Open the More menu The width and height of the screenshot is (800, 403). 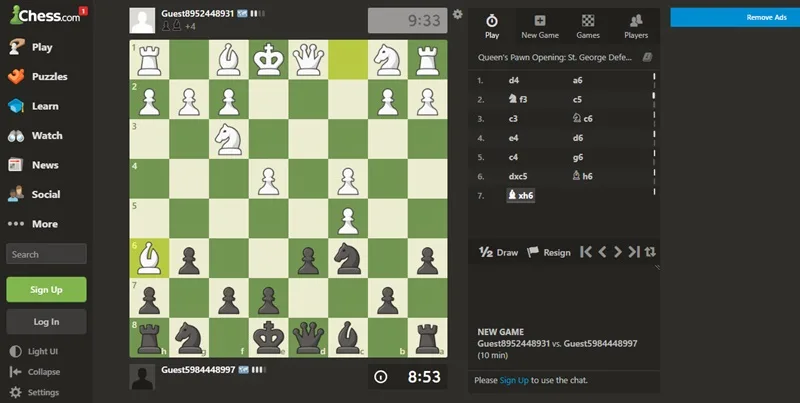(33, 224)
